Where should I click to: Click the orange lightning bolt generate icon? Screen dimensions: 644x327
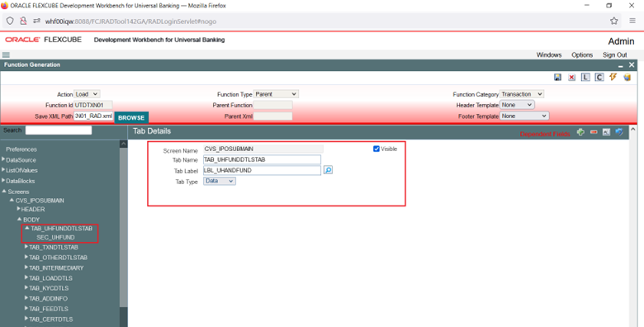tap(613, 77)
